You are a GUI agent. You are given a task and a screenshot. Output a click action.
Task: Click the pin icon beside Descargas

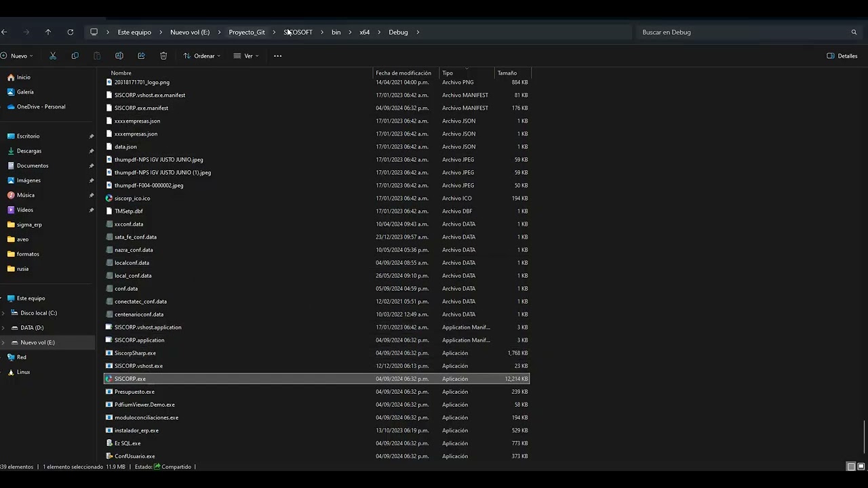click(x=92, y=151)
